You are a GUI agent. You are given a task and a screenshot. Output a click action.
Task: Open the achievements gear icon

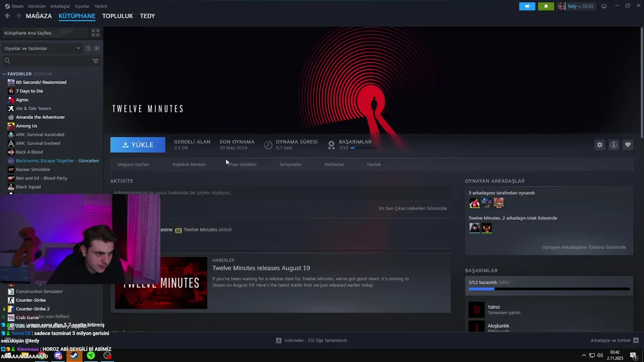pyautogui.click(x=331, y=145)
